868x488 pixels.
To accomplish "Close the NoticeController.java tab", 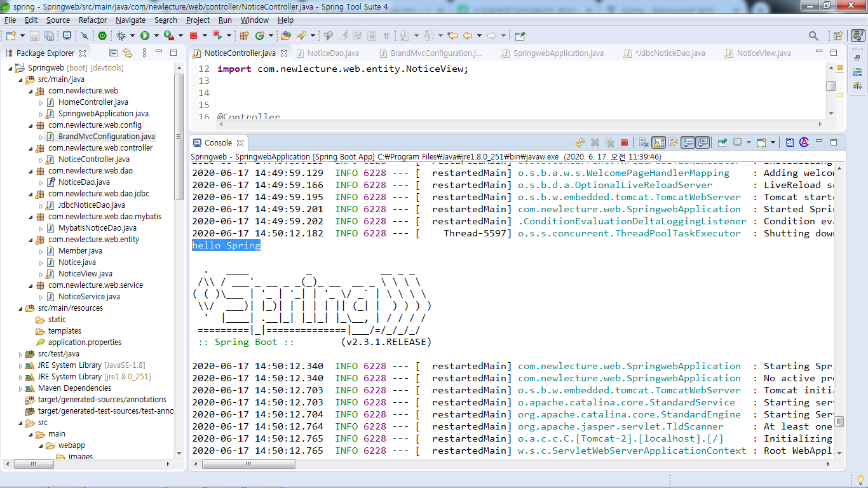I will coord(284,53).
